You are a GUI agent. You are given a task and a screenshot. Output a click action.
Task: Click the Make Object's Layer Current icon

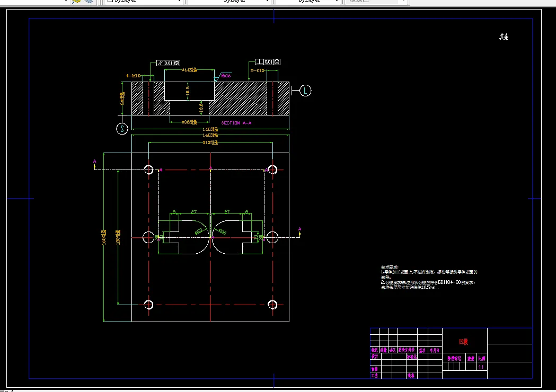(76, 2)
